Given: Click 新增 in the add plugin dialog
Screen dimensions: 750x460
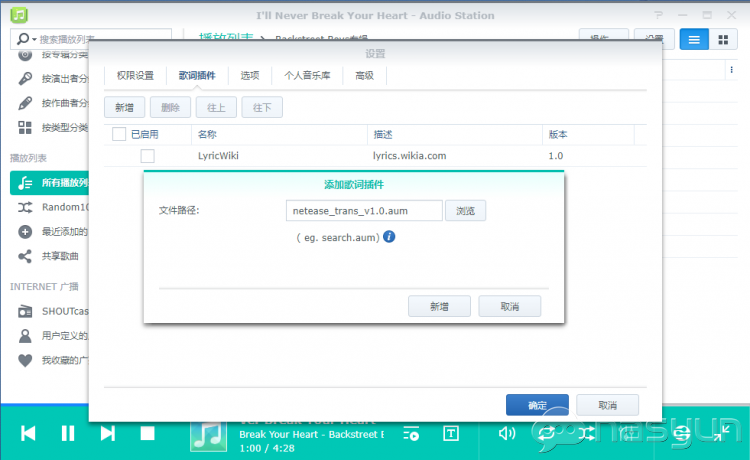Looking at the screenshot, I should pyautogui.click(x=439, y=306).
